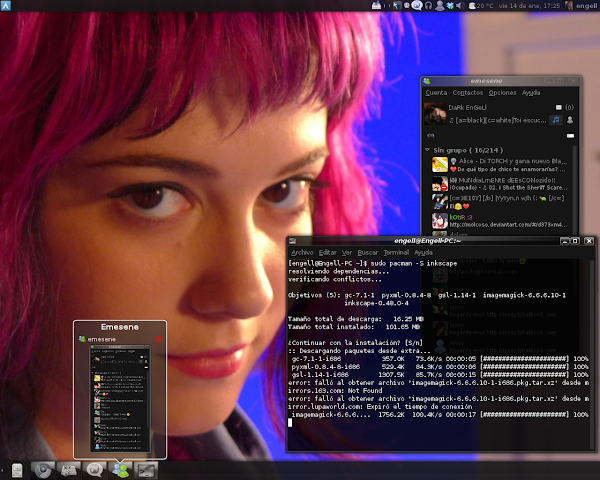Open the clock showing vie 14 de ene
This screenshot has width=600, height=480.
point(529,5)
